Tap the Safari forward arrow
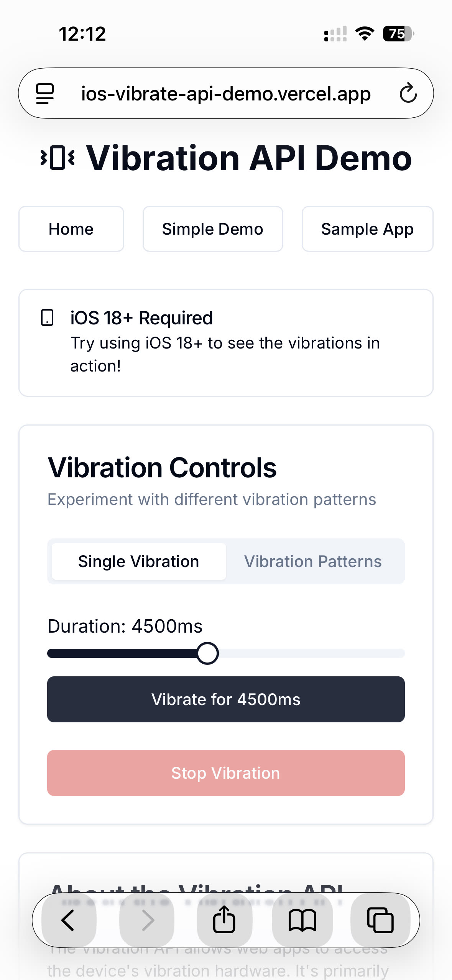This screenshot has width=452, height=980. pyautogui.click(x=147, y=920)
